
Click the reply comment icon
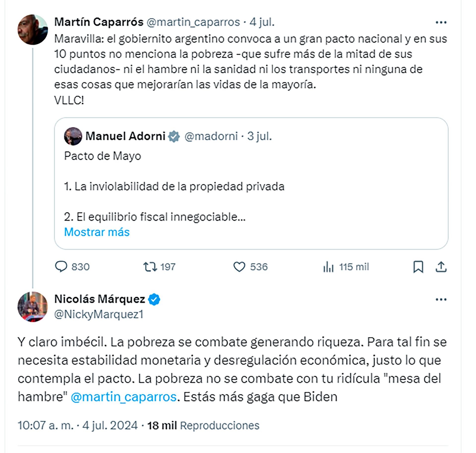tap(61, 267)
